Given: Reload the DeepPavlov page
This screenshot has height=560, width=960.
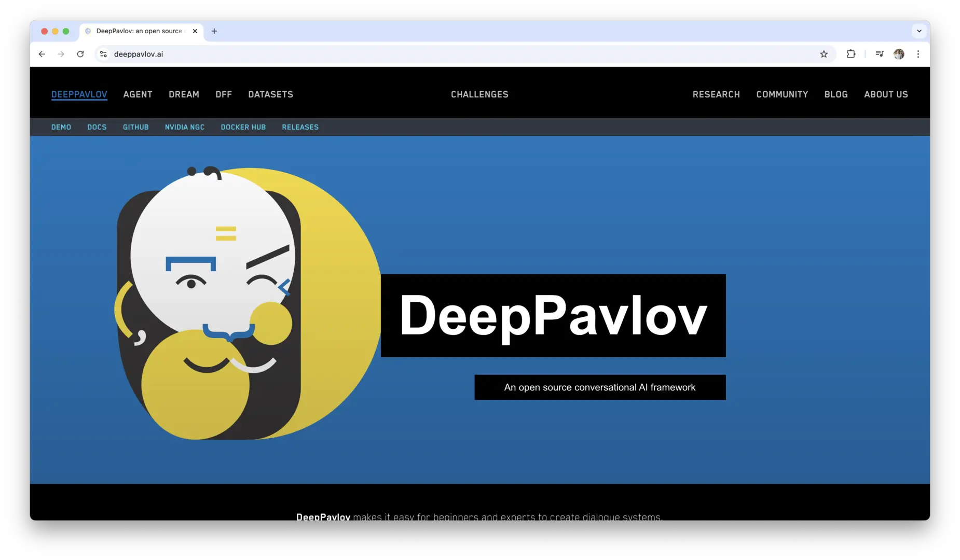Looking at the screenshot, I should (x=81, y=54).
